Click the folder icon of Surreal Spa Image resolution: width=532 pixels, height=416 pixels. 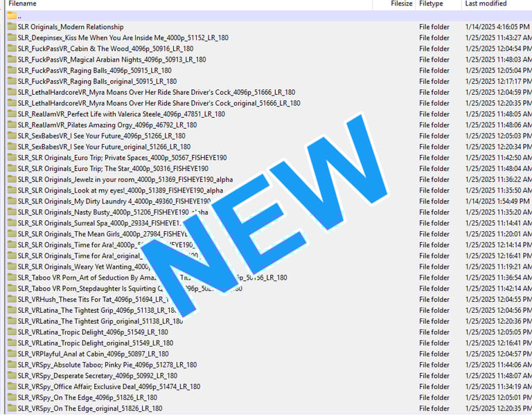[x=12, y=223]
